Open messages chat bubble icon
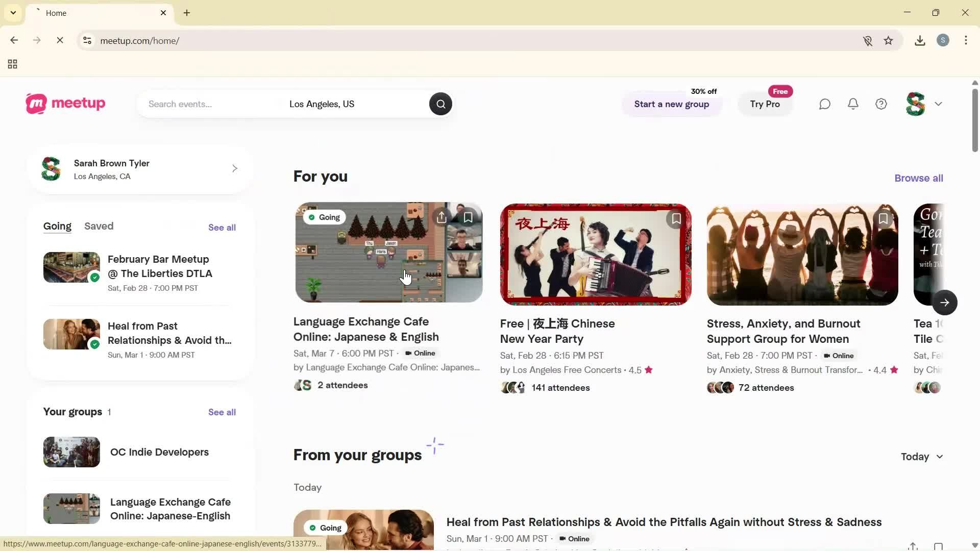980x551 pixels. coord(825,104)
